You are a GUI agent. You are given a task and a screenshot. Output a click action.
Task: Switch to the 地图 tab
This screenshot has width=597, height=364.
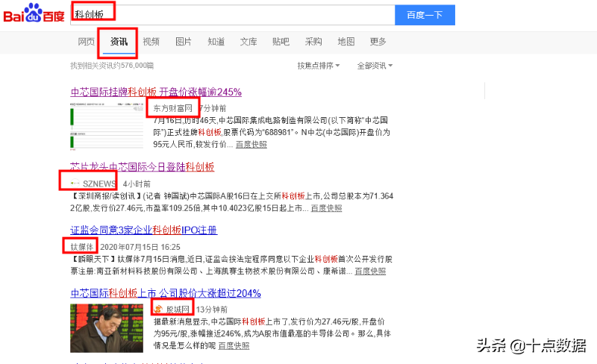coord(346,42)
